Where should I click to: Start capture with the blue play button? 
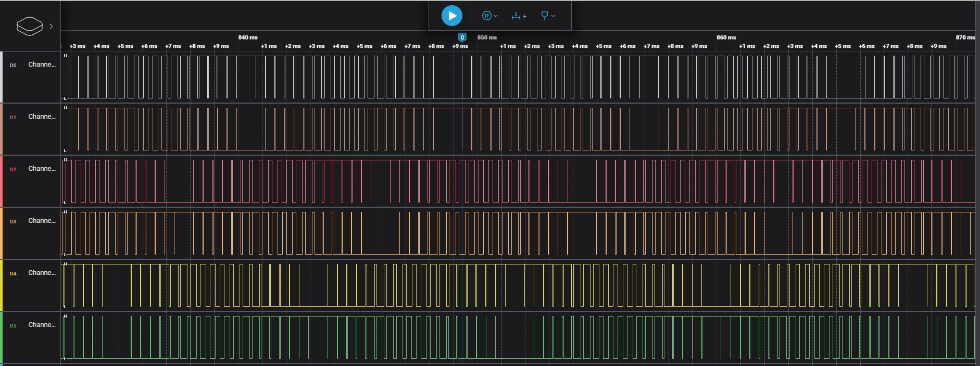(x=451, y=16)
